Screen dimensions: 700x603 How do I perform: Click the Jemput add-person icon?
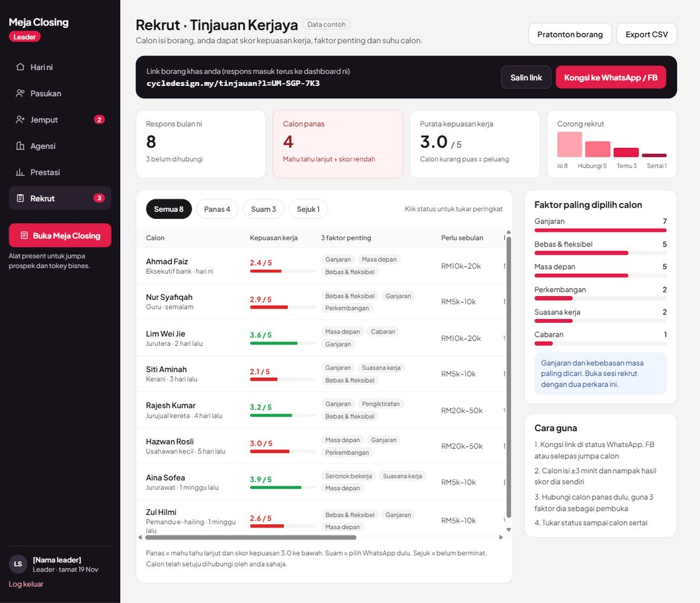20,120
